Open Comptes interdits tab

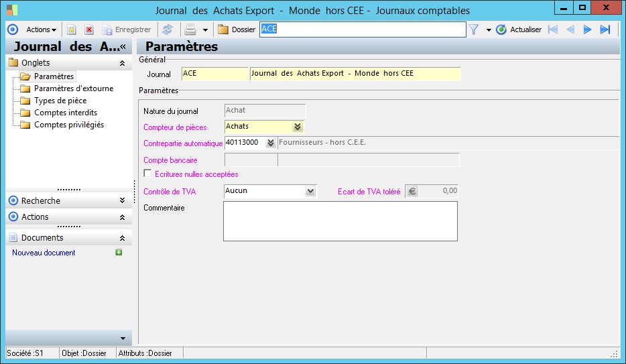tap(66, 113)
